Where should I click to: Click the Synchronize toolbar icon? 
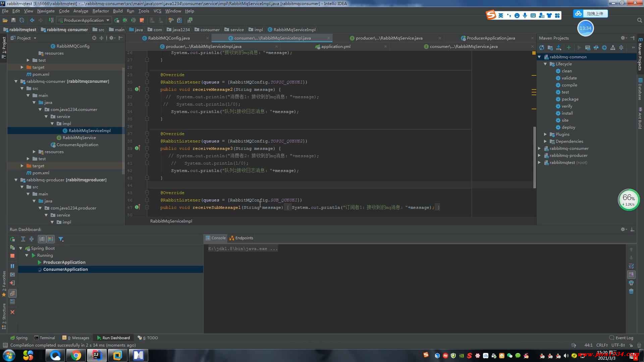point(22,20)
